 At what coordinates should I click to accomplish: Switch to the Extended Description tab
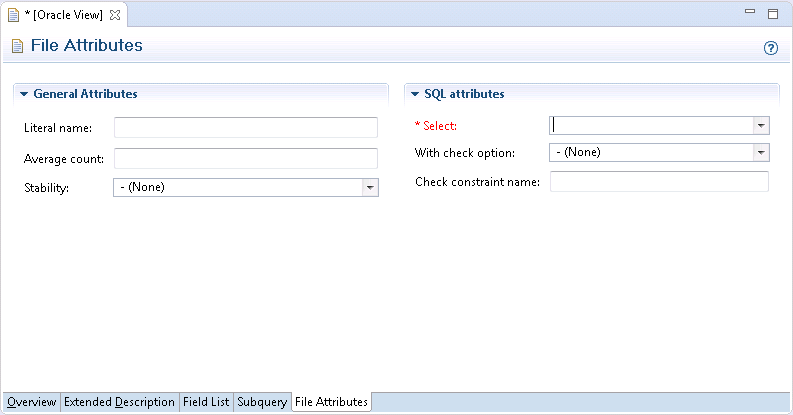click(x=119, y=402)
